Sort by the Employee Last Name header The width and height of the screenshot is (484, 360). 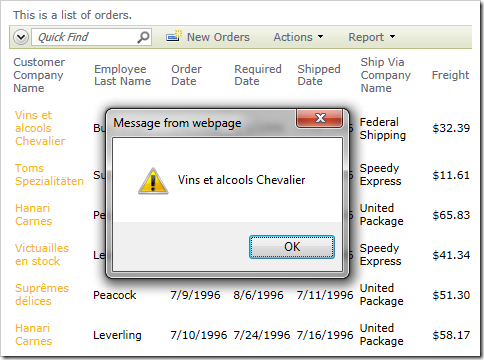coord(123,75)
